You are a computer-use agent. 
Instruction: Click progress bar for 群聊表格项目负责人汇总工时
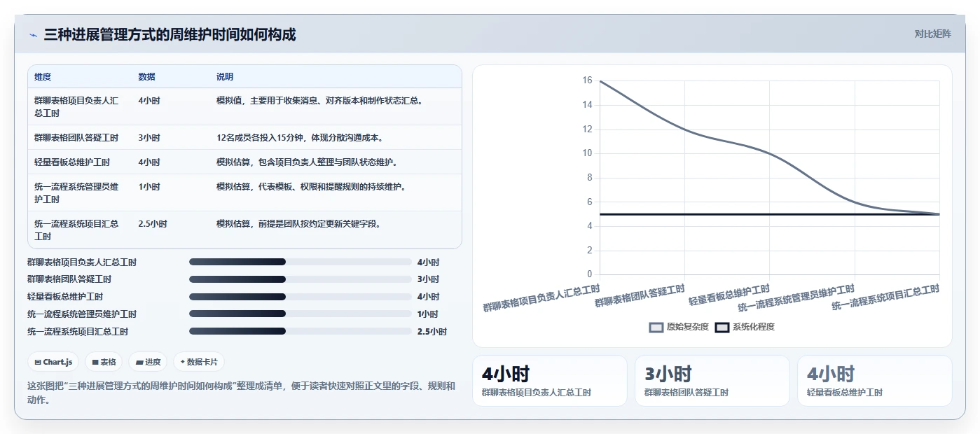click(300, 262)
